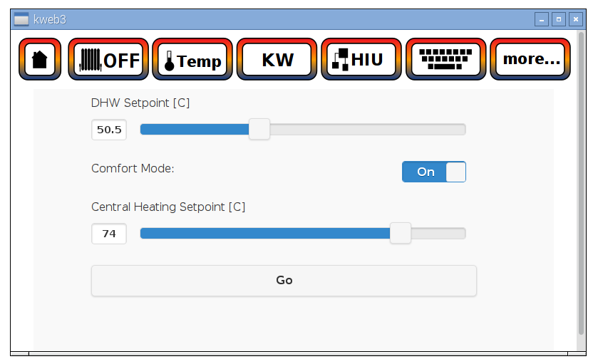Viewport: 598px width, 364px height.
Task: Show the on-screen keyboard icon
Action: [446, 59]
